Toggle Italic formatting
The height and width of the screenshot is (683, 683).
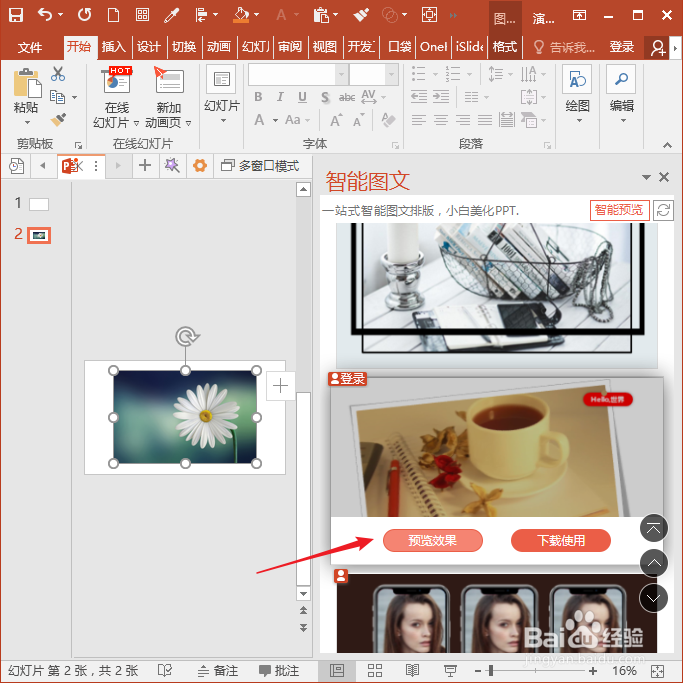(280, 97)
